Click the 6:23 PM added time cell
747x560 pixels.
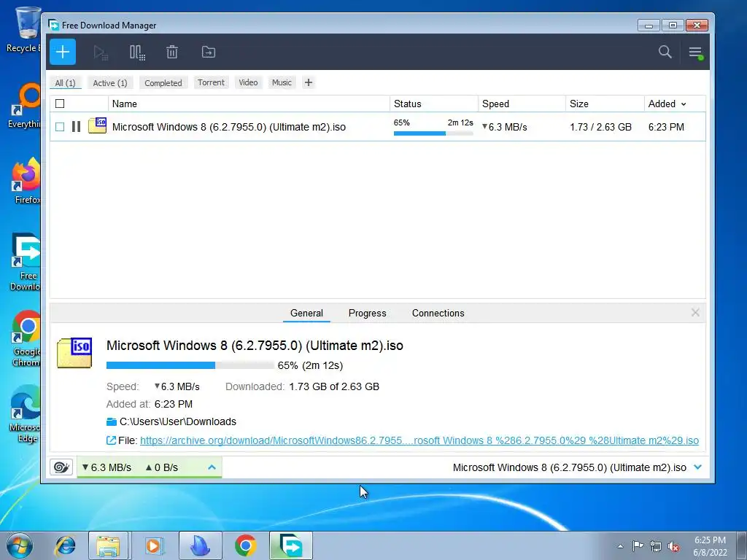[666, 127]
